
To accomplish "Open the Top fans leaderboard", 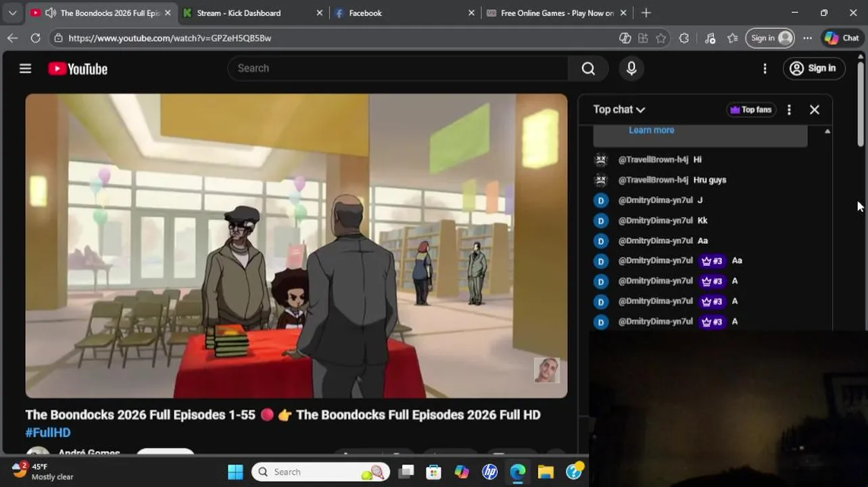I will [x=750, y=110].
